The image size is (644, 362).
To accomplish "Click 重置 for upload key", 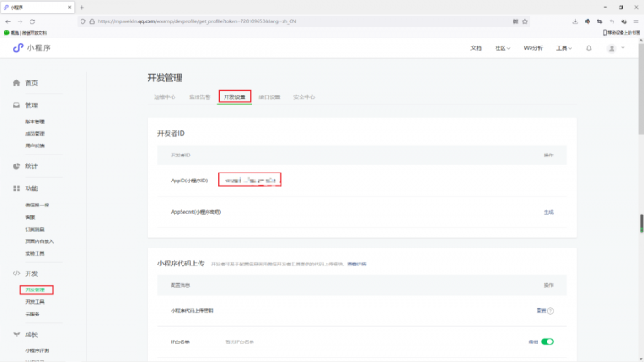I will point(541,311).
